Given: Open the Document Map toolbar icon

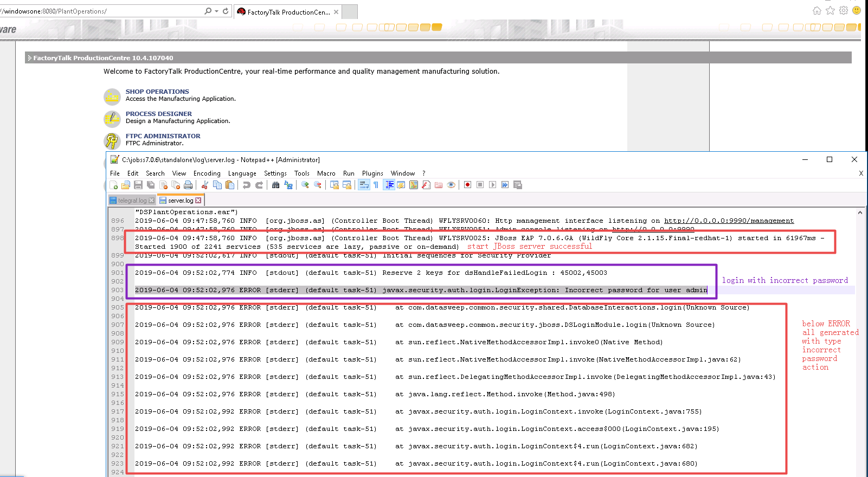Looking at the screenshot, I should (414, 185).
